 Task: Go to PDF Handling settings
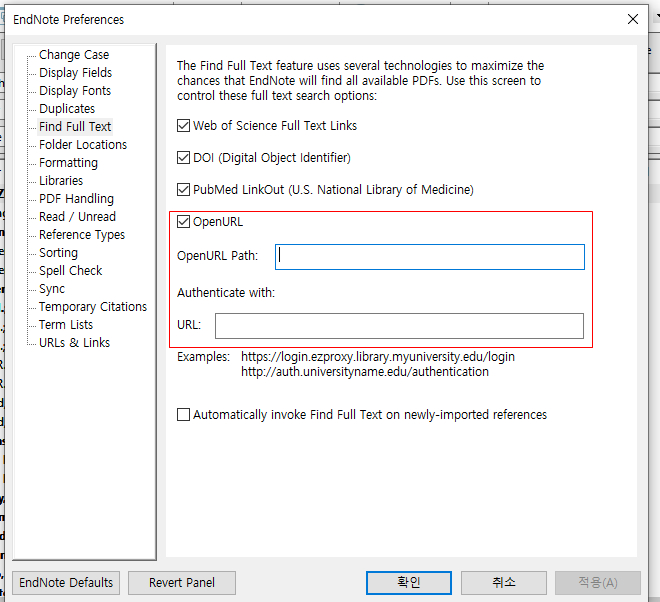[76, 199]
